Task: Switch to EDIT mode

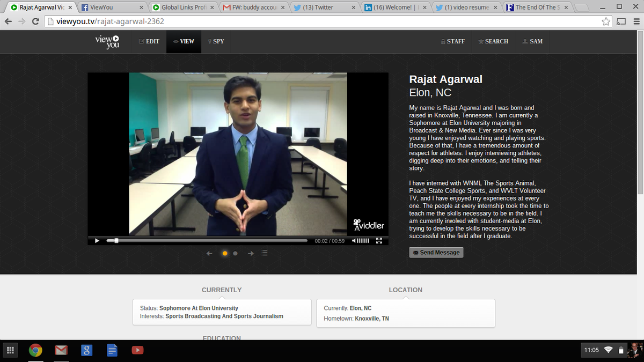Action: coord(149,41)
